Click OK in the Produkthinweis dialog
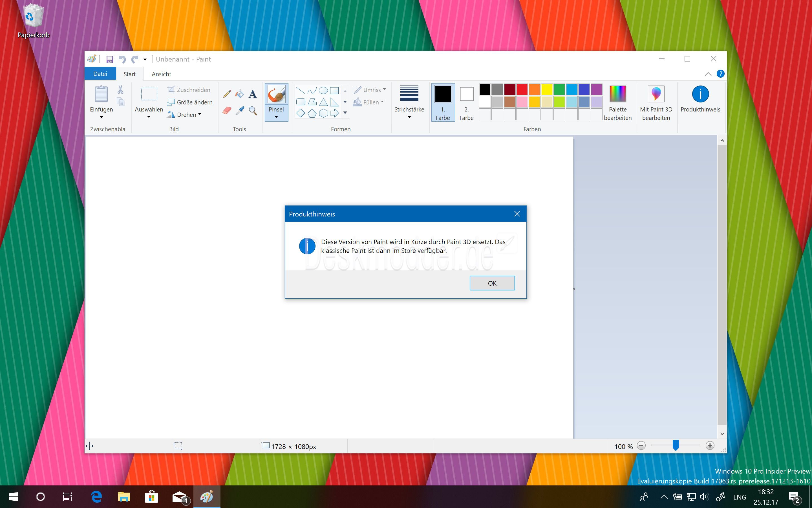Image resolution: width=812 pixels, height=508 pixels. click(x=492, y=283)
